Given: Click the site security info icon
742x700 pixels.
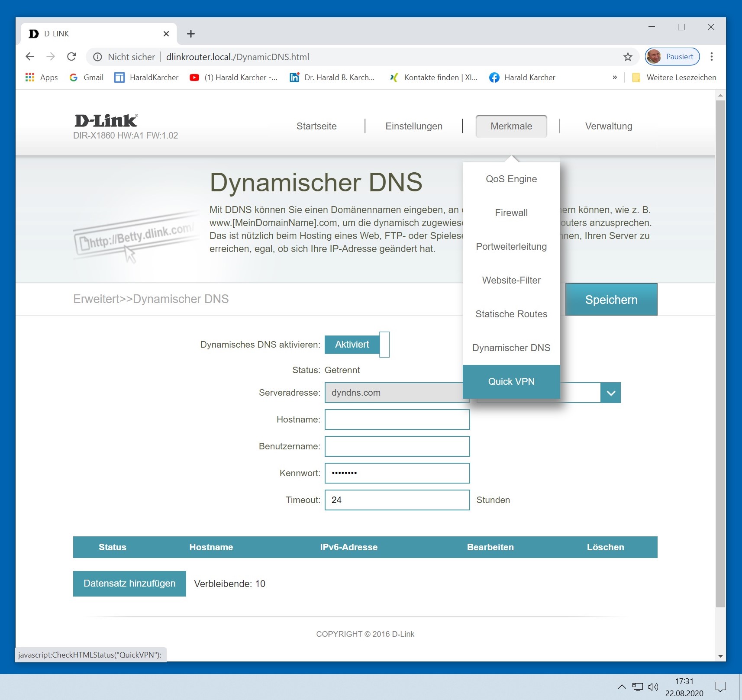Looking at the screenshot, I should 98,57.
